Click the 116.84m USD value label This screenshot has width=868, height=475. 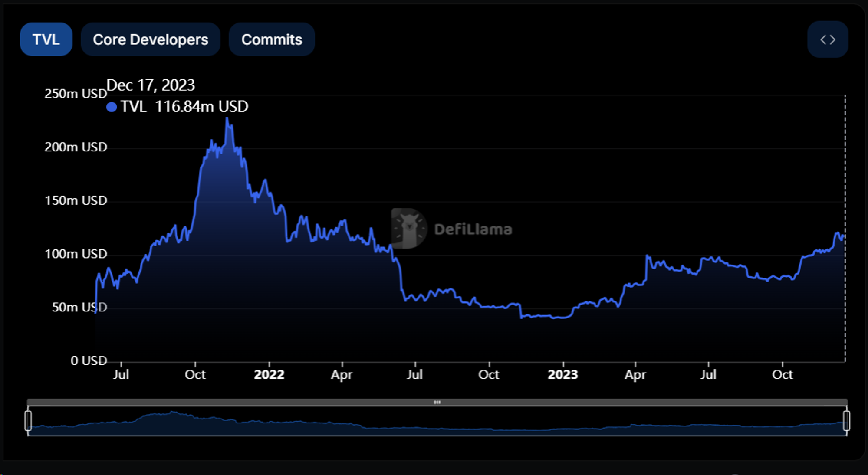tap(201, 107)
